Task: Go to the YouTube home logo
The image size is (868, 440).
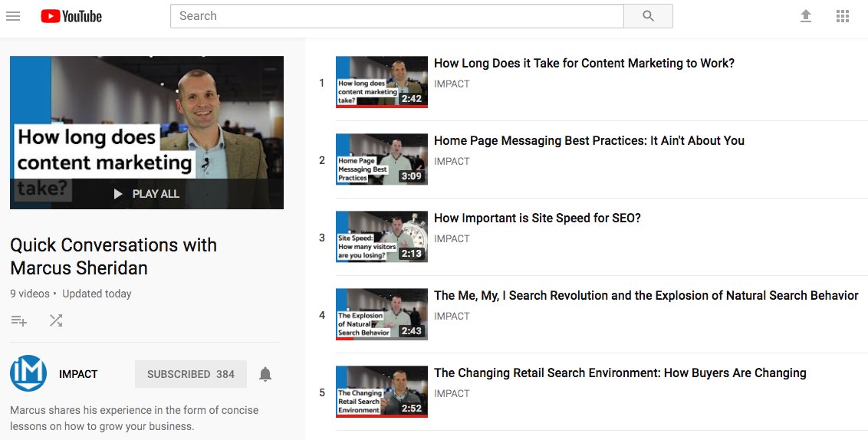Action: (71, 16)
